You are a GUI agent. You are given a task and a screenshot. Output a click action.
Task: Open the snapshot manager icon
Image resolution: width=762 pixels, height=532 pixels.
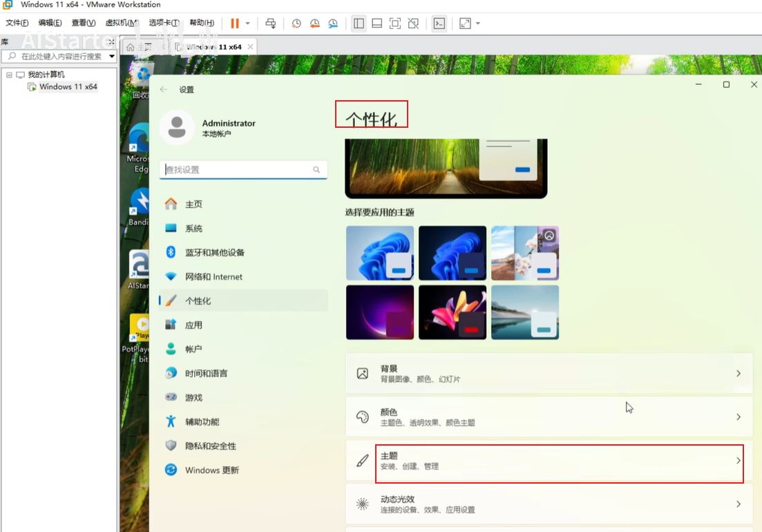coord(333,23)
